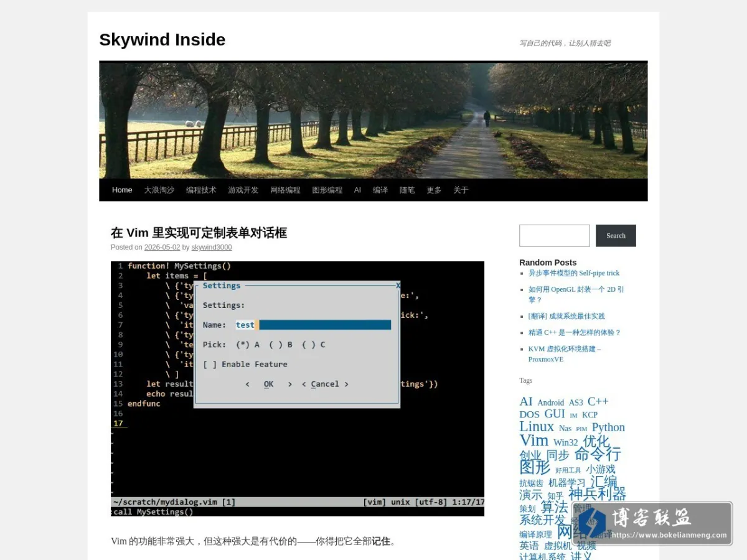Select the 神兵利器 tag
The height and width of the screenshot is (560, 747).
597,494
